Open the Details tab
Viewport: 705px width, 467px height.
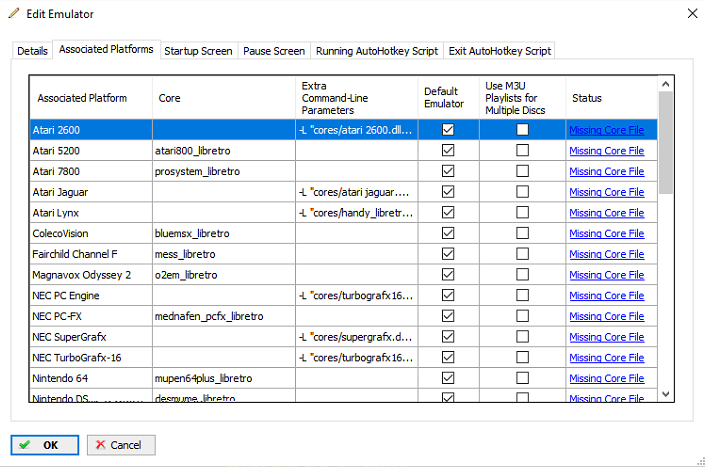[32, 51]
